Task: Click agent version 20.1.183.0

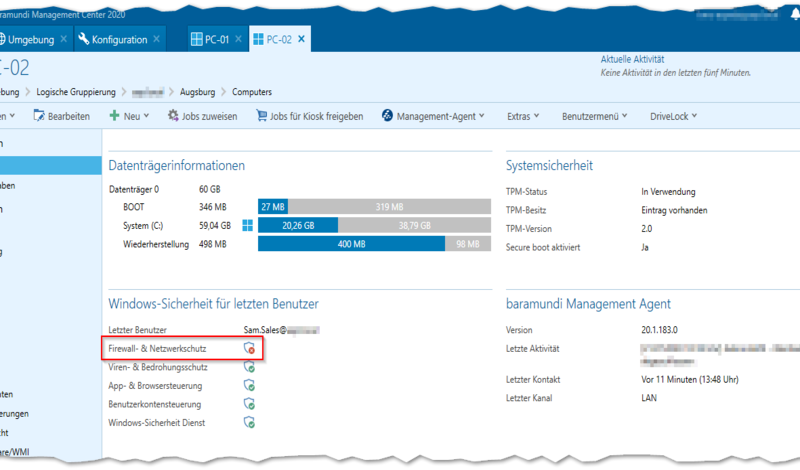Action: [659, 330]
